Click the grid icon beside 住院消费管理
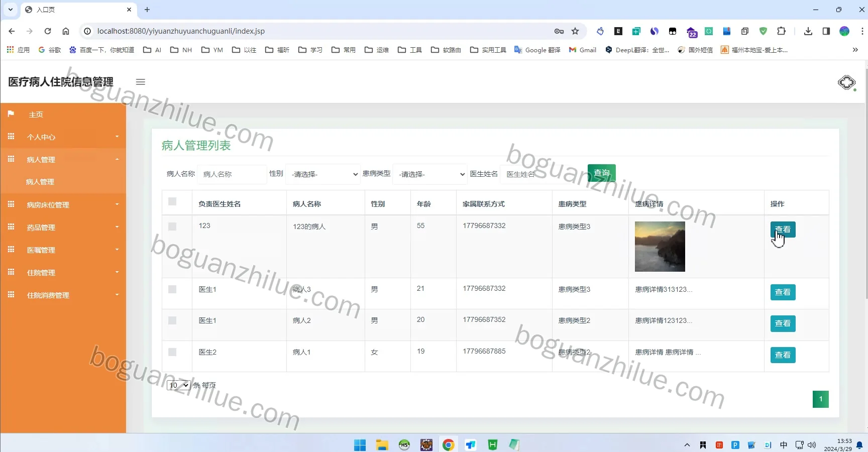This screenshot has width=868, height=452. (x=11, y=295)
